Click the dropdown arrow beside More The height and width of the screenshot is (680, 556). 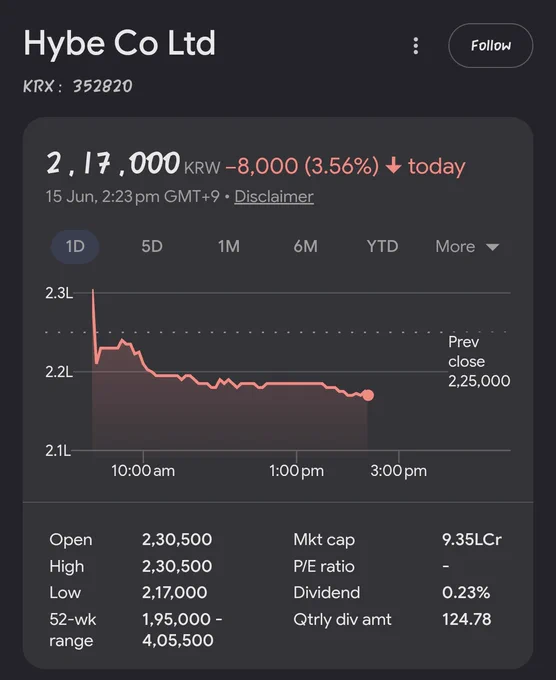[492, 247]
